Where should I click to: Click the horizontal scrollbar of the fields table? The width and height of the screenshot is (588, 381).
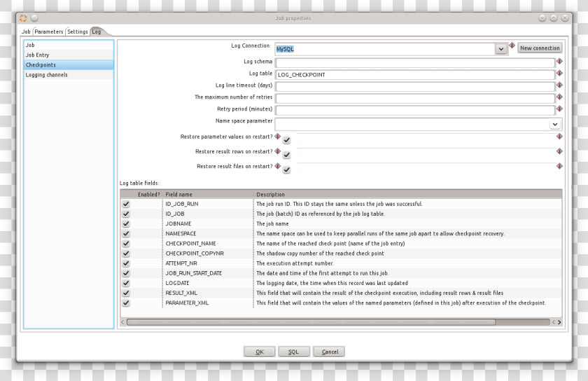pos(311,322)
